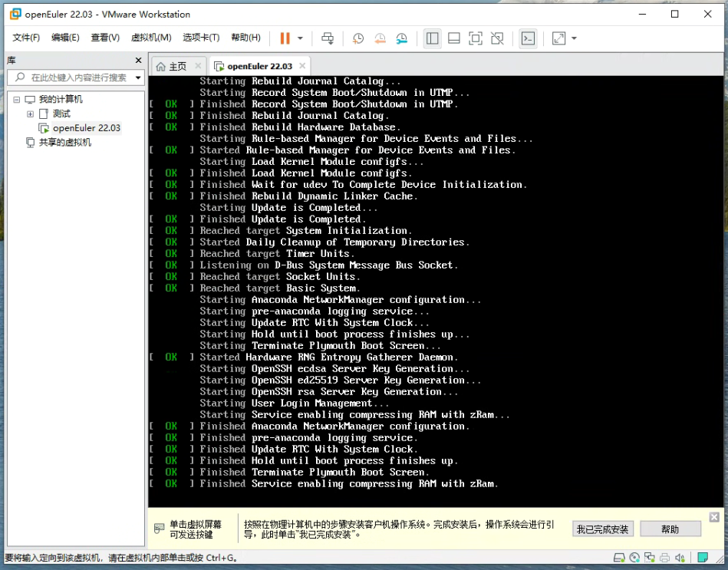Image resolution: width=728 pixels, height=570 pixels.
Task: Click the network adapter status icon
Action: tap(649, 558)
